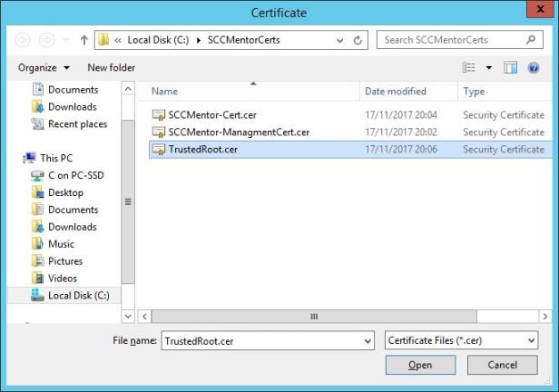Select Desktop under This PC
559x392 pixels.
tap(57, 192)
